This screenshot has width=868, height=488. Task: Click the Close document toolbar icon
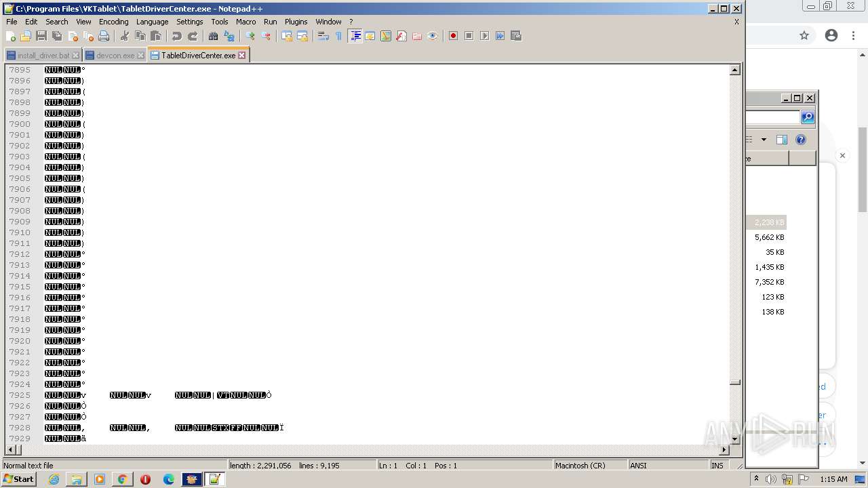[x=73, y=36]
